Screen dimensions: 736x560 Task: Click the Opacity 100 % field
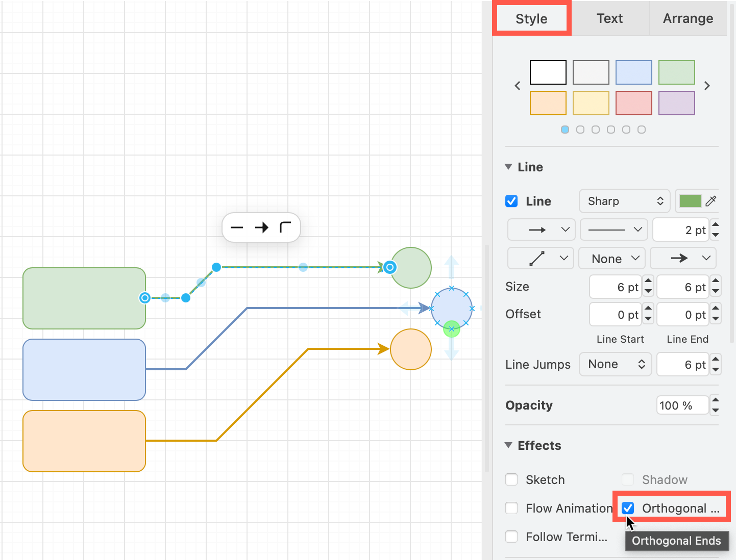click(683, 405)
